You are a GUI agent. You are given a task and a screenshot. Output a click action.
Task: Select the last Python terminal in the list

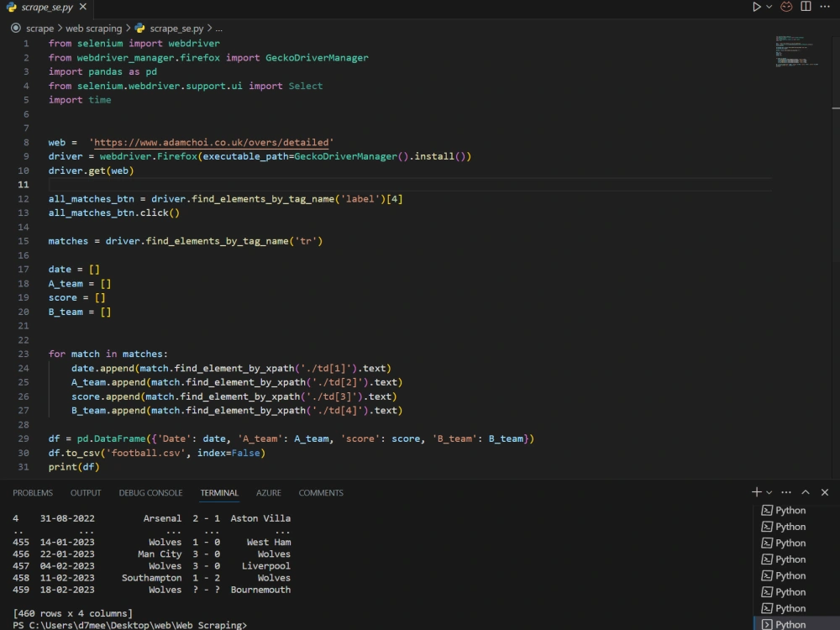coord(790,624)
